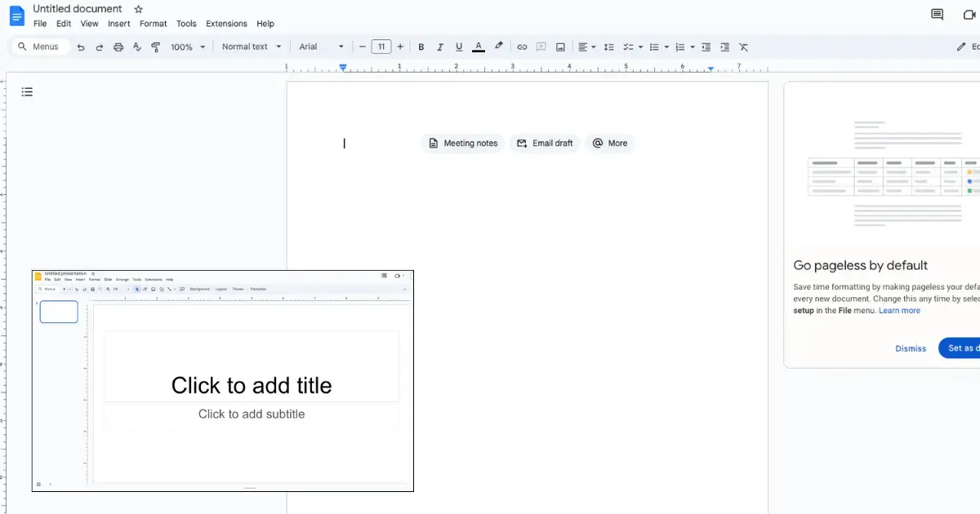The height and width of the screenshot is (514, 980).
Task: Toggle italic formatting
Action: coord(440,47)
